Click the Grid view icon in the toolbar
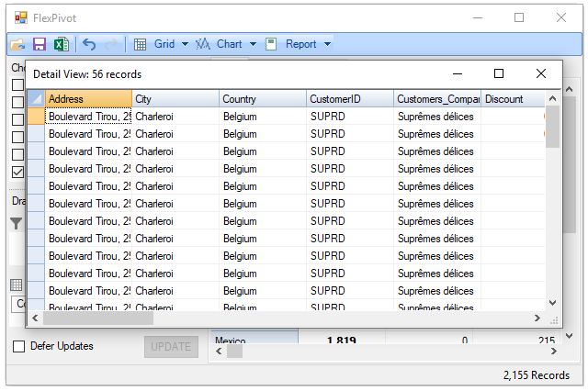This screenshot has height=391, width=588. (x=141, y=44)
